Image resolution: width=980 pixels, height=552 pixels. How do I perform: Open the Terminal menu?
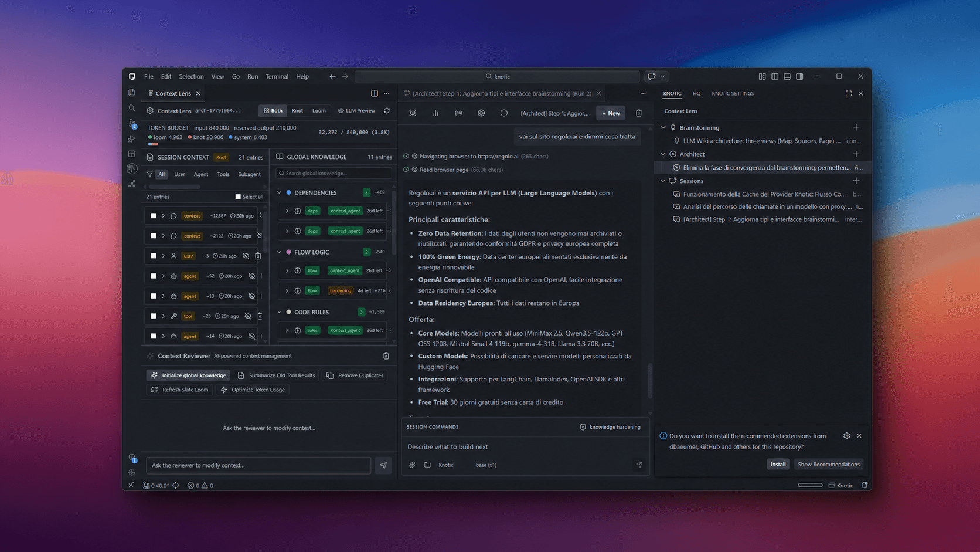pos(277,76)
